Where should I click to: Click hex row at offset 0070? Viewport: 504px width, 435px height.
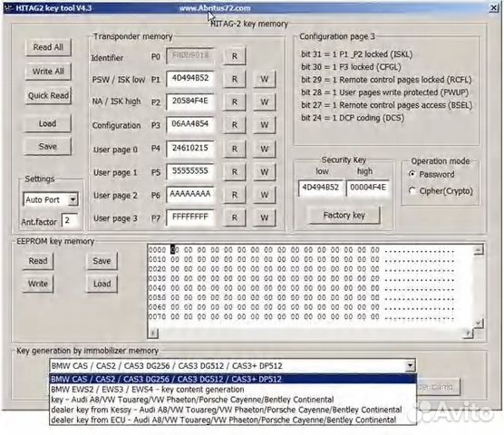point(301,317)
